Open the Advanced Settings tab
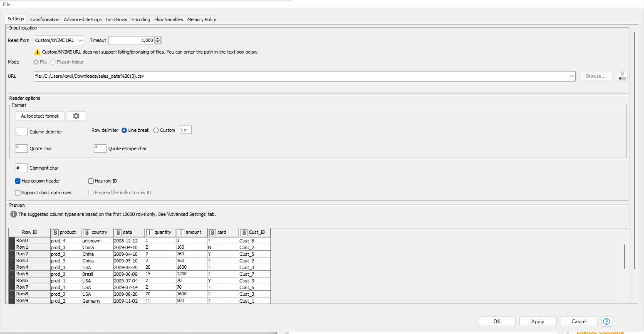The width and height of the screenshot is (644, 334). tap(83, 19)
